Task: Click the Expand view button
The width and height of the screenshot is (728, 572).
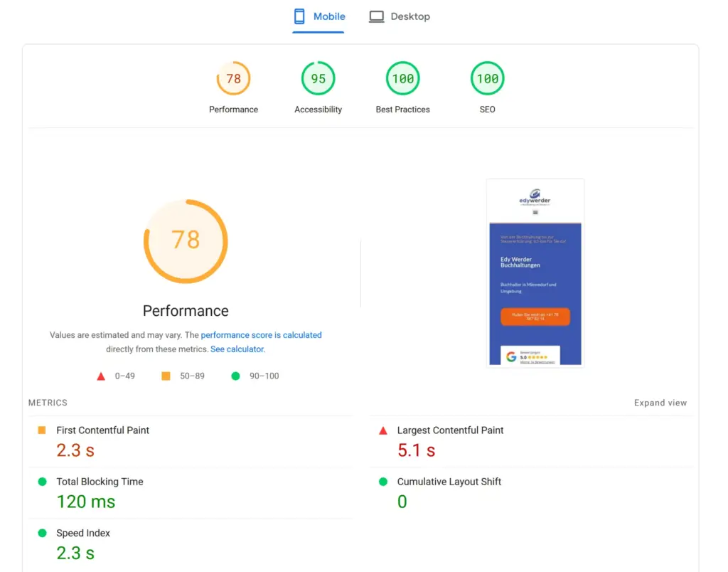Action: (660, 403)
